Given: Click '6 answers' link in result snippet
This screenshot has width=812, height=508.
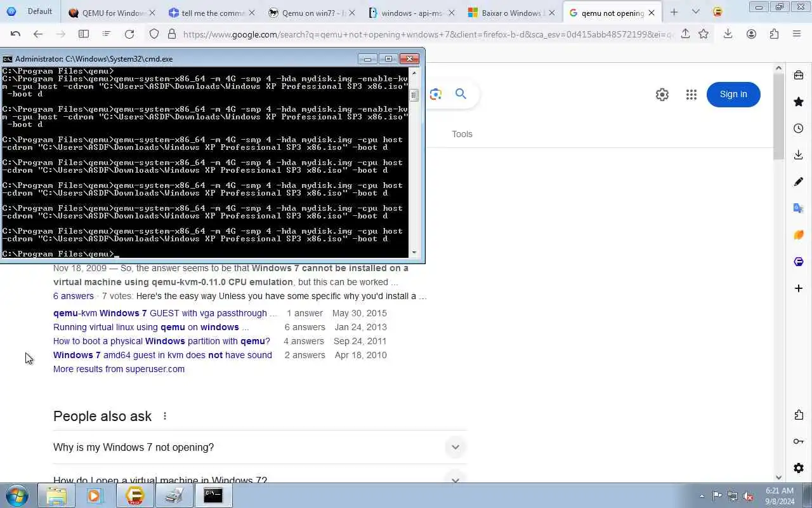Looking at the screenshot, I should click(74, 296).
